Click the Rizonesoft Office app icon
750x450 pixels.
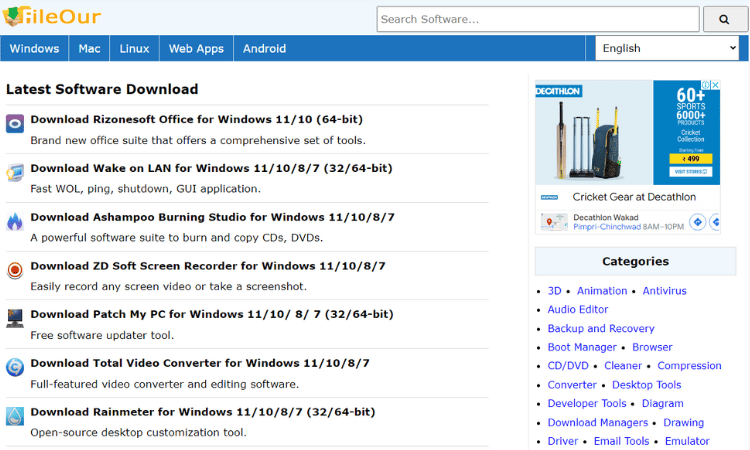click(15, 124)
